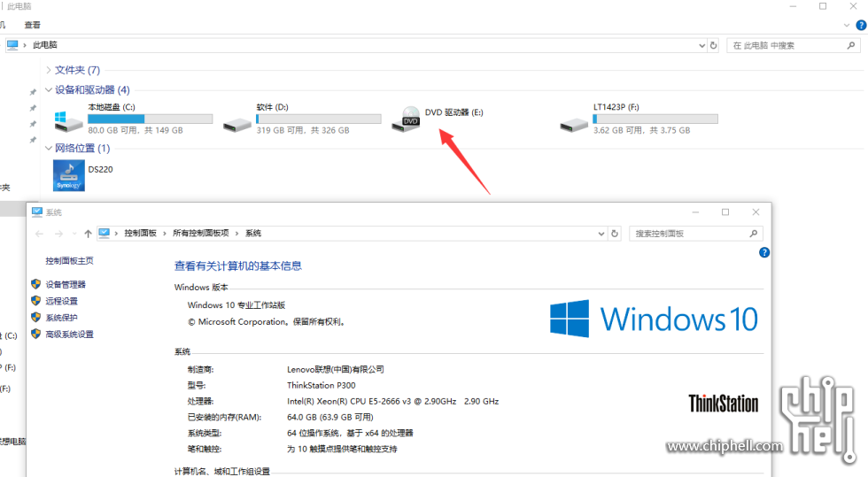Select '3.62 GB 可用, 共 3.75 GB' text

coord(641,131)
